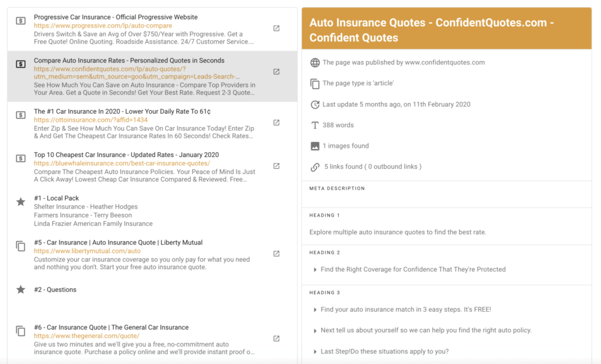Screen dimensions: 601x364
Task: Open ottoinsurance.com/?affid=1434 URL
Action: coord(90,120)
